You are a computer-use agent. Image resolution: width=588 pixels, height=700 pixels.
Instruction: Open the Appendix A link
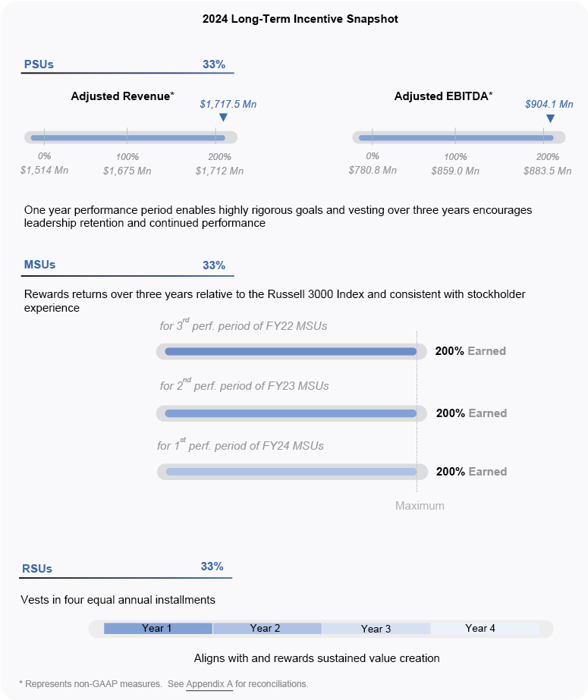tap(209, 683)
